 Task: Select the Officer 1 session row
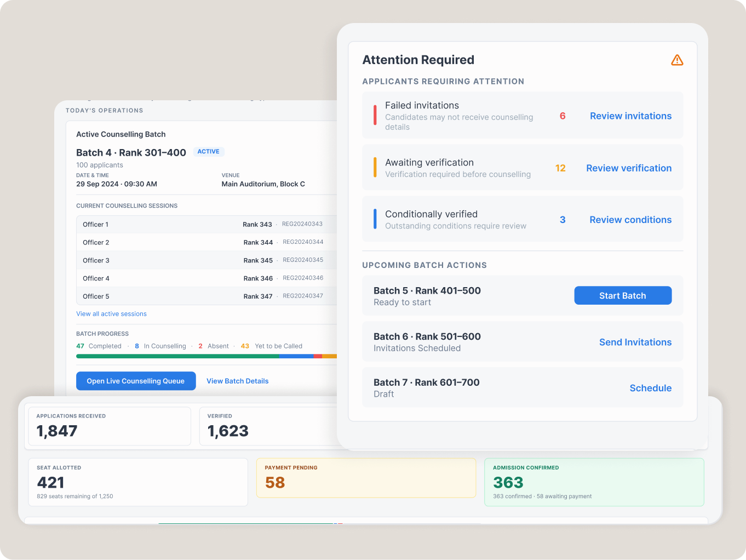coord(206,224)
